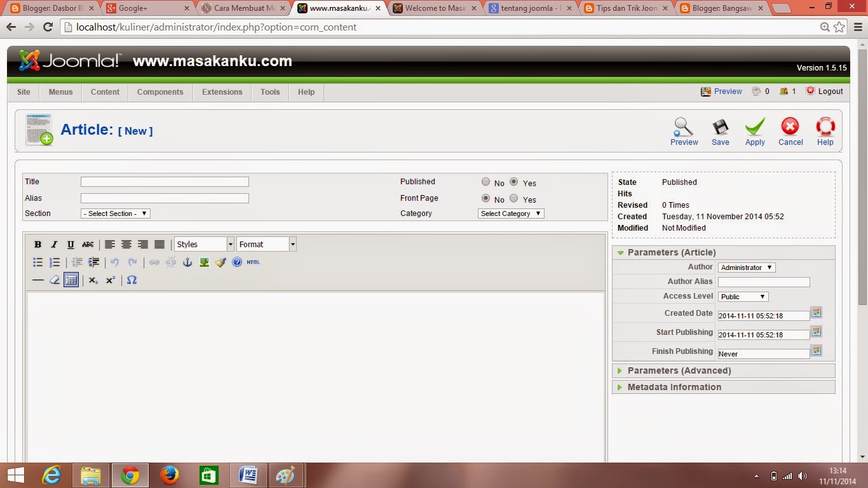The image size is (868, 488).
Task: Open the Components menu
Action: (160, 92)
